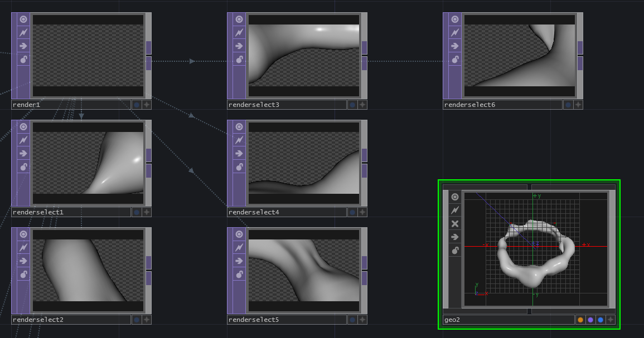Click the geo2 name label
The height and width of the screenshot is (338, 644).
pyautogui.click(x=508, y=320)
